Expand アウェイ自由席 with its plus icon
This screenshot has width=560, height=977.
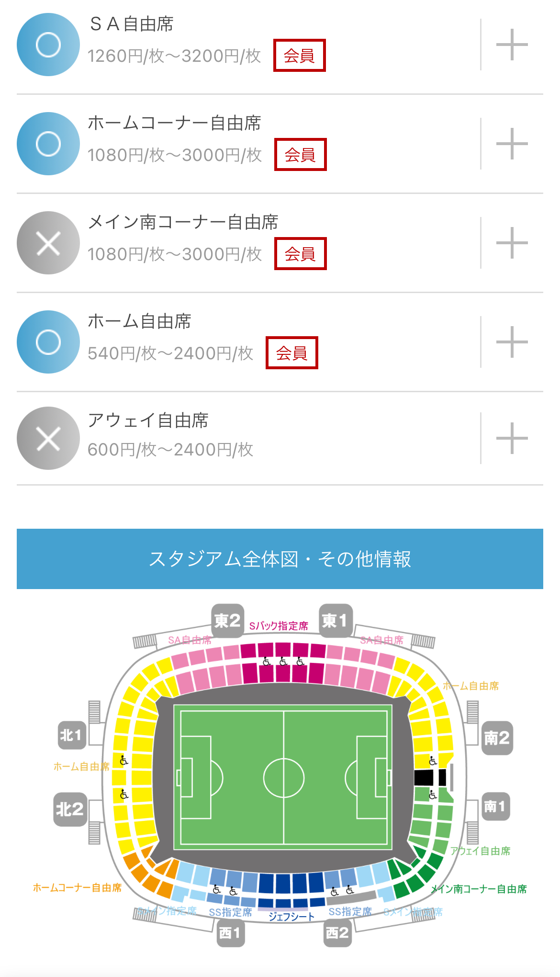pyautogui.click(x=512, y=438)
